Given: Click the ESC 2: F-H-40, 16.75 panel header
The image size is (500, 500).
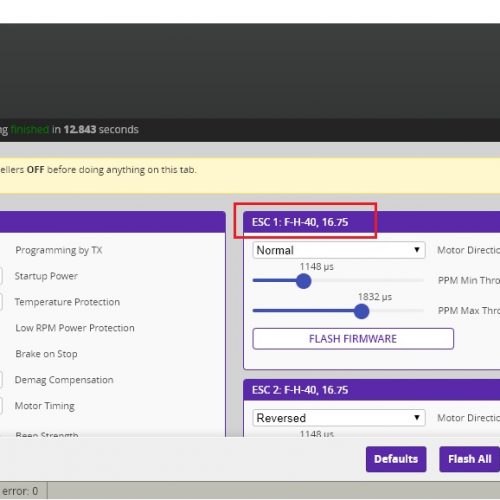Looking at the screenshot, I should 371,390.
